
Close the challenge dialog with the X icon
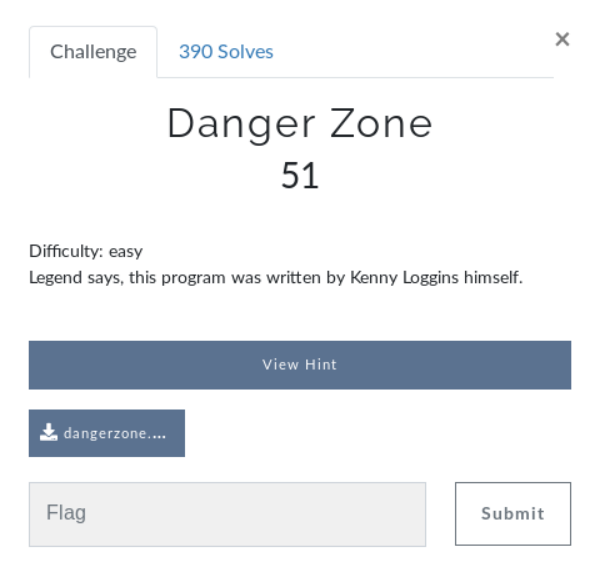(562, 39)
